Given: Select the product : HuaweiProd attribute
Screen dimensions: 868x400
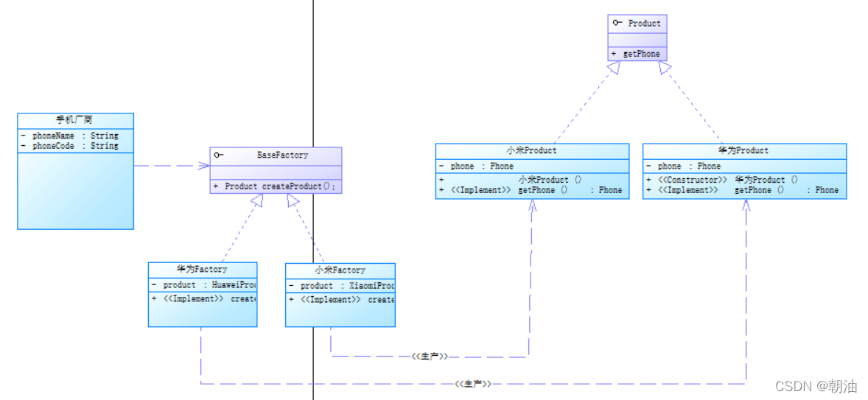Looking at the screenshot, I should coord(203,286).
